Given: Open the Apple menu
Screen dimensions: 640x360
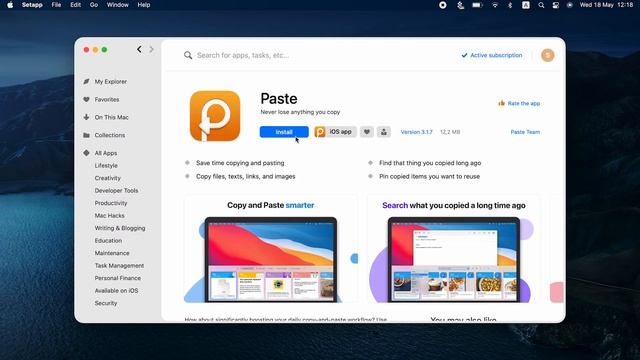Looking at the screenshot, I should tap(10, 5).
